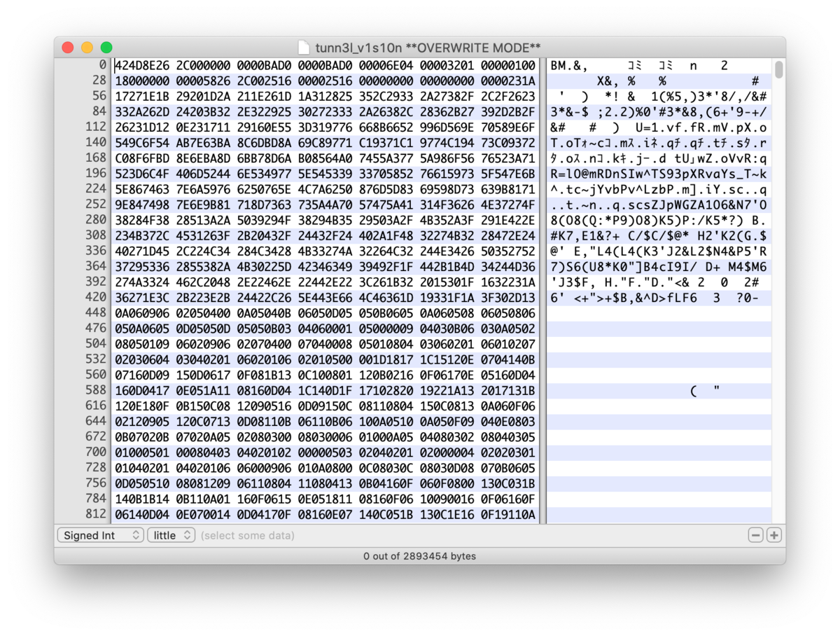Minimize the hex editor window
840x636 pixels.
[x=87, y=48]
